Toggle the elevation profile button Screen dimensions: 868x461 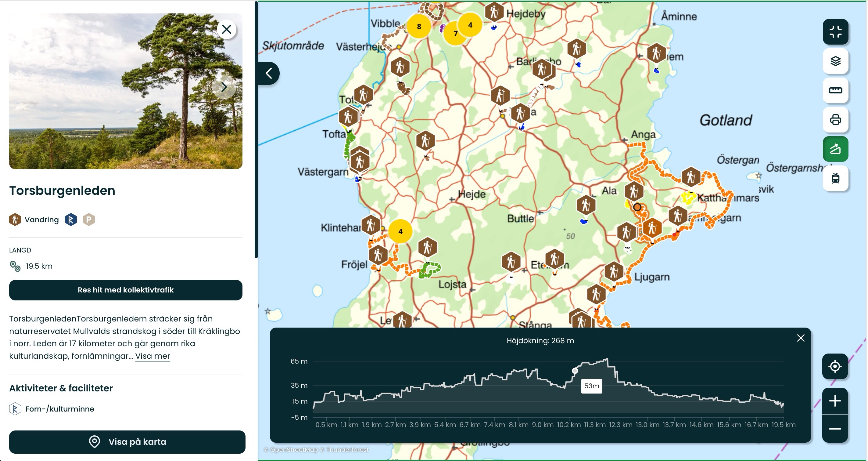tap(835, 149)
